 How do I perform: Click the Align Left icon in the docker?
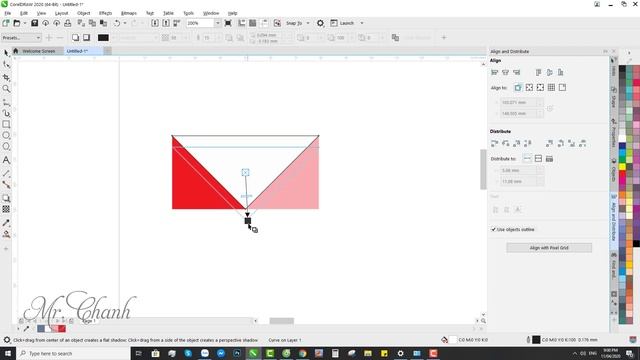(x=494, y=72)
